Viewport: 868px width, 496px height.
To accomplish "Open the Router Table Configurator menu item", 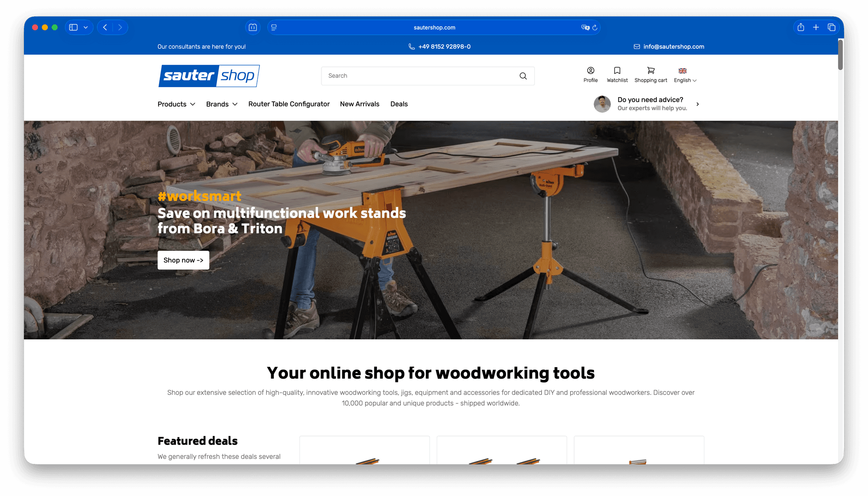I will pos(289,104).
